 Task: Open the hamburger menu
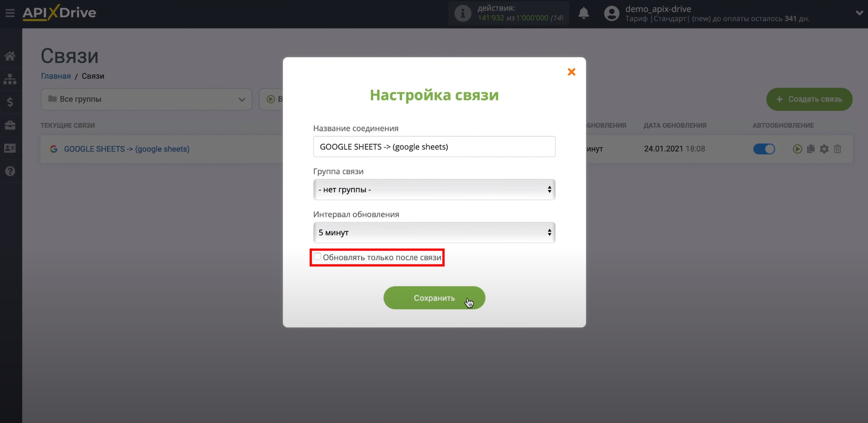[x=10, y=13]
